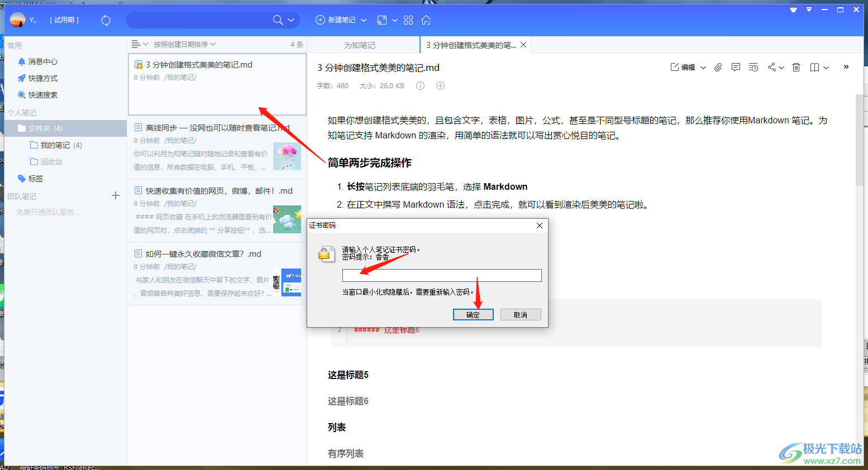
Task: Open the user avatar profile
Action: (x=18, y=20)
